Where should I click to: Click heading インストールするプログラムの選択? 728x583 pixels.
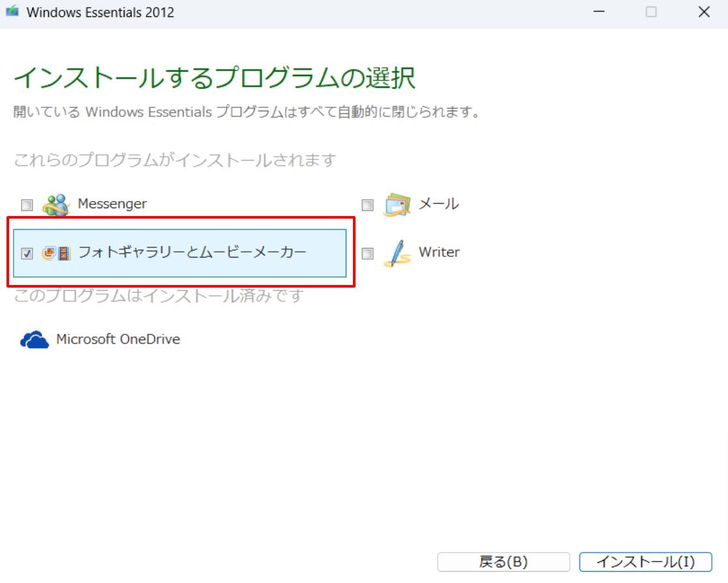tap(214, 77)
